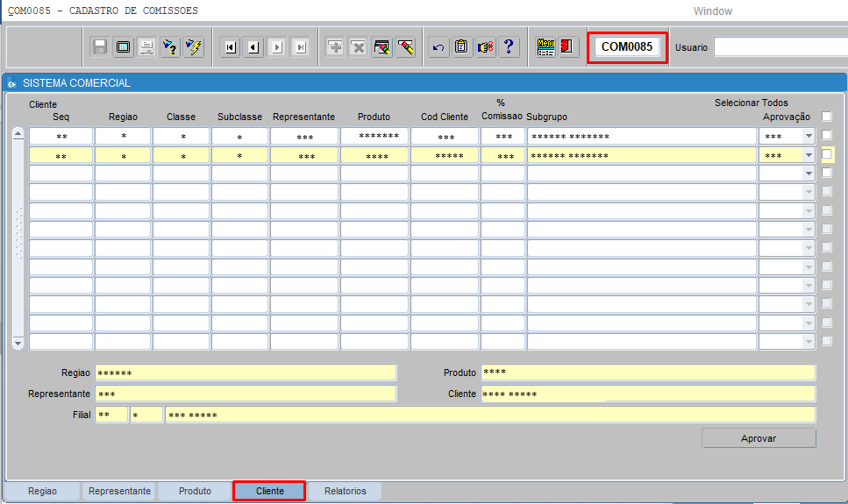This screenshot has height=504, width=848.
Task: Go to first record navigation icon
Action: coord(231,47)
